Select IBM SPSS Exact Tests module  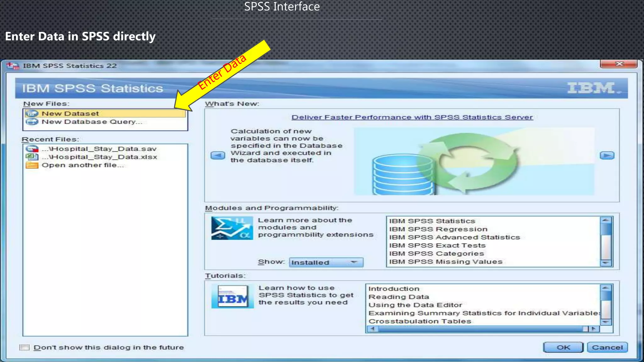(437, 245)
